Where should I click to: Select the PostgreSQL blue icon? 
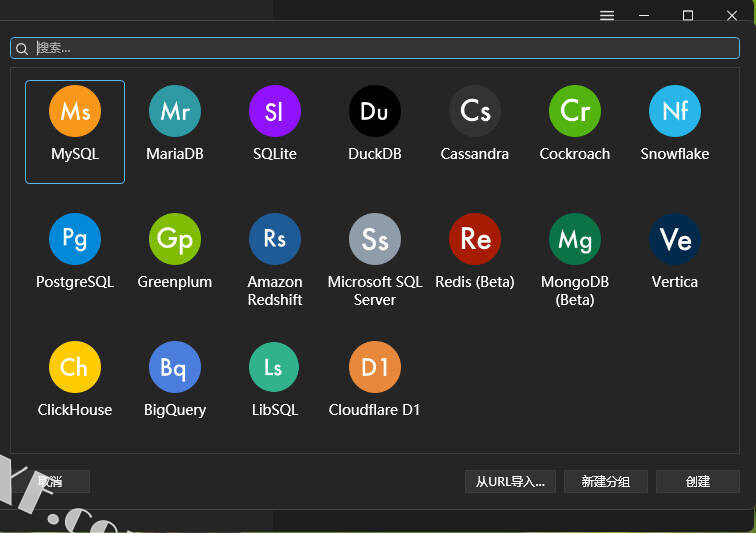tap(75, 239)
